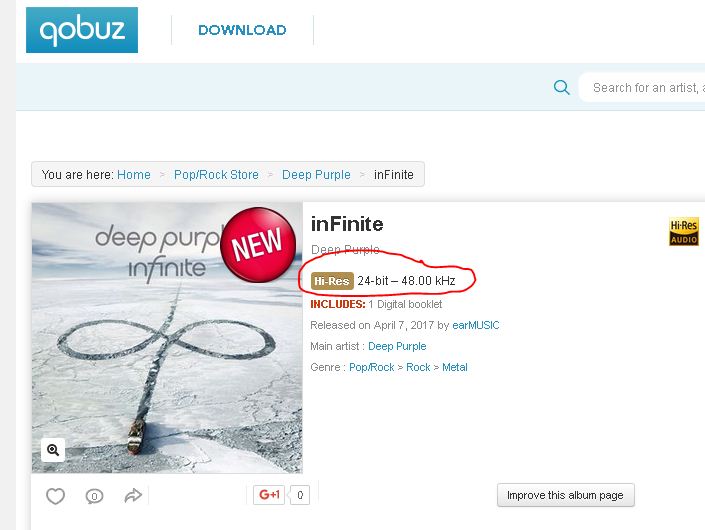
Task: Click the red NEW badge
Action: 258,245
